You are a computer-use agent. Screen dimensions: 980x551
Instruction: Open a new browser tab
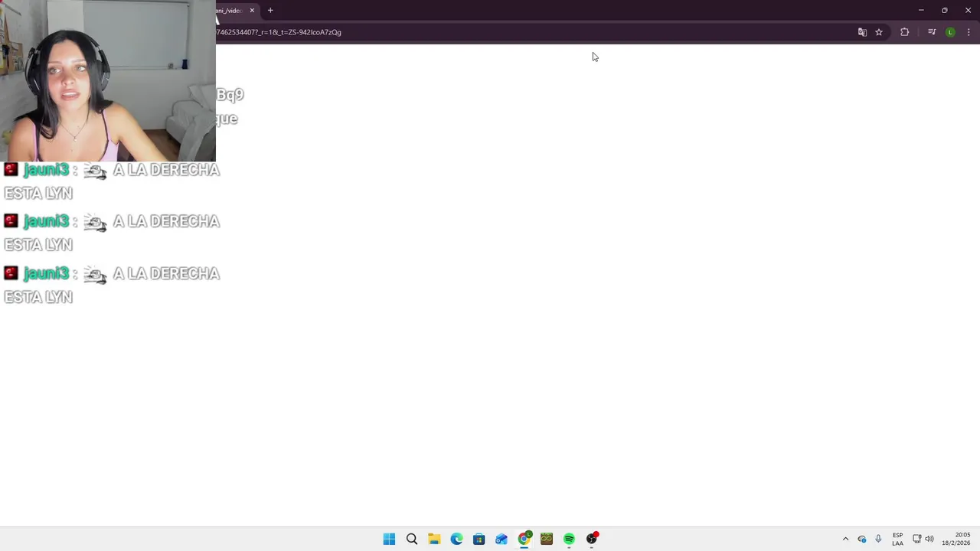[x=270, y=10]
